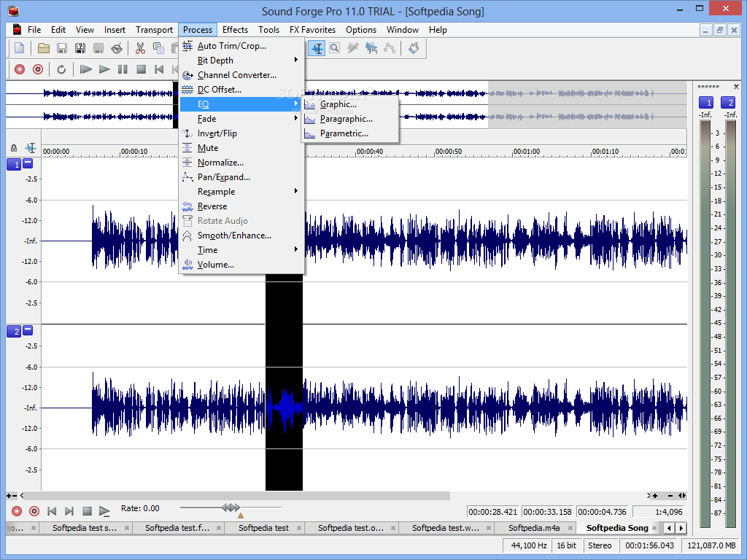The image size is (747, 560).
Task: Stop playback in the top transport toolbar
Action: (x=141, y=69)
